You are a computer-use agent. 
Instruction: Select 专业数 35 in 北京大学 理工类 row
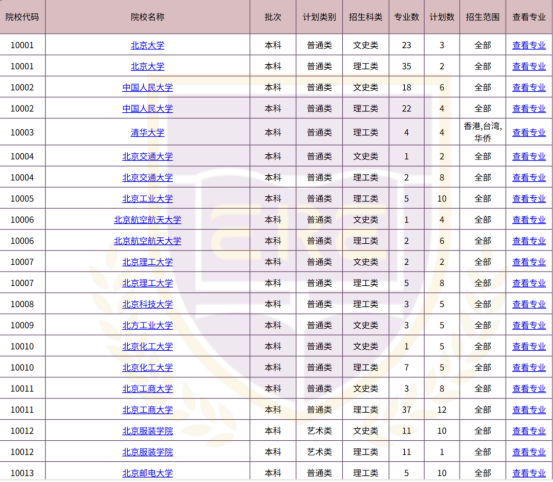point(406,66)
